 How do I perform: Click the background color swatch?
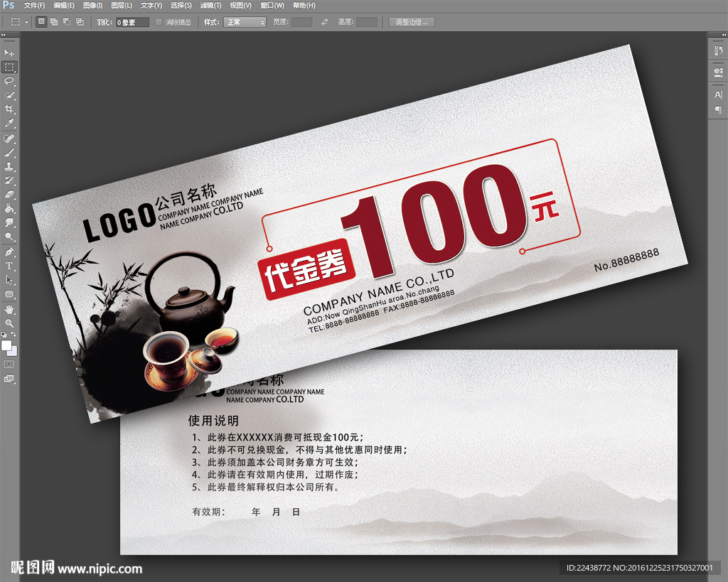click(x=14, y=352)
